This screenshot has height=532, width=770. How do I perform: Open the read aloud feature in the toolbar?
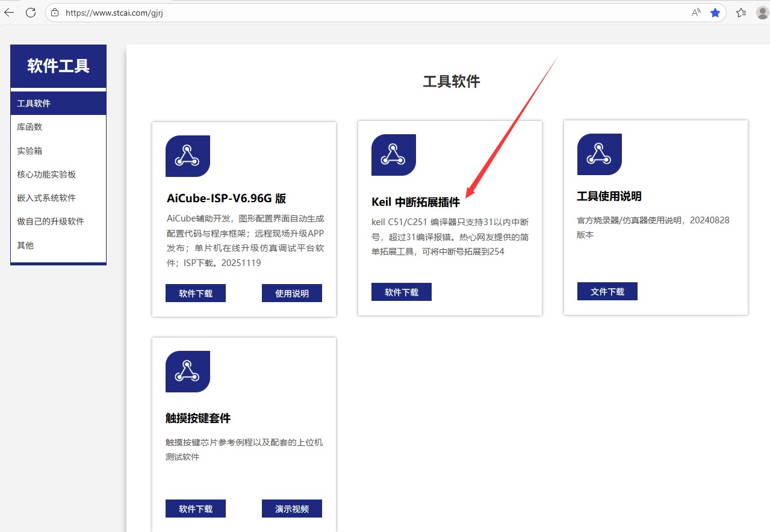pos(695,12)
